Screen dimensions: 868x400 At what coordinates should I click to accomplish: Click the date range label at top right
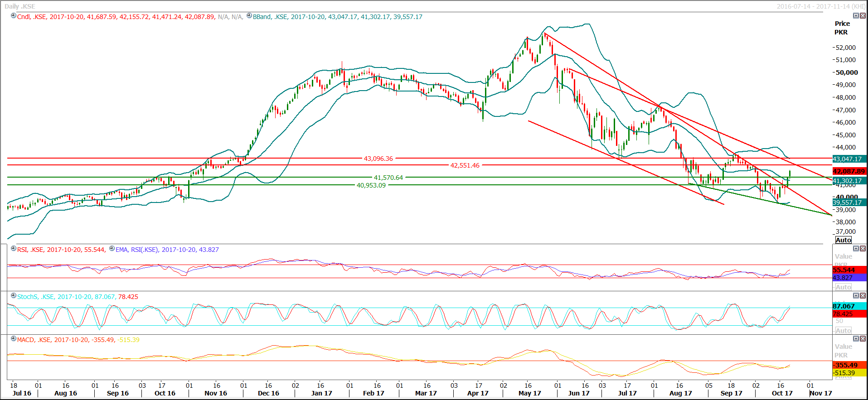coord(820,6)
